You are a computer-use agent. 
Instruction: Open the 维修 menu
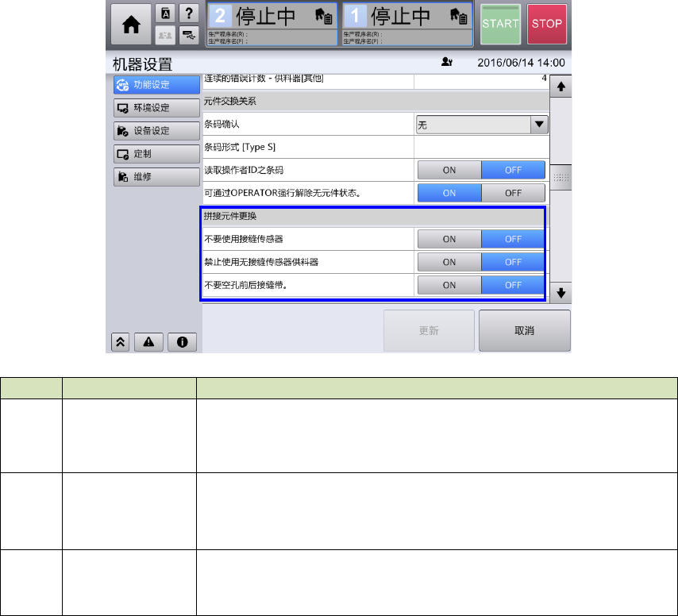click(x=156, y=177)
